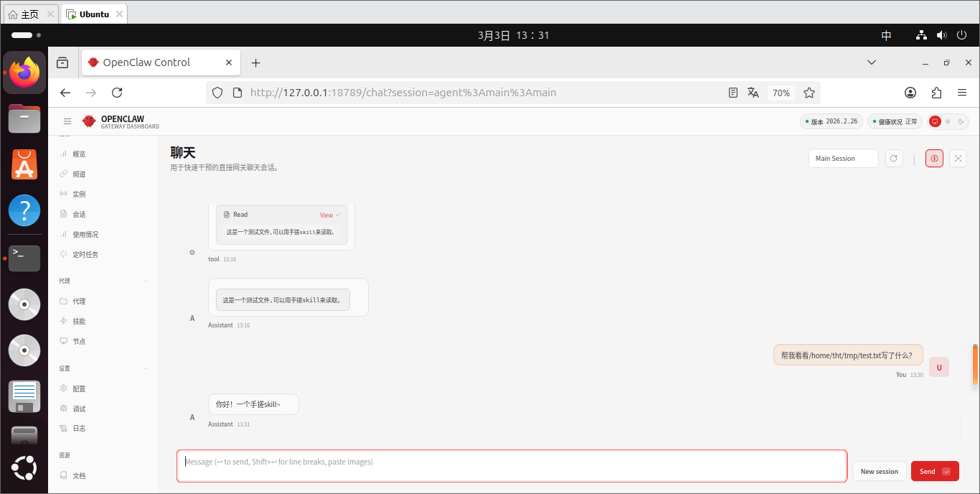
Task: Toggle the thinking brain icon button
Action: (934, 159)
